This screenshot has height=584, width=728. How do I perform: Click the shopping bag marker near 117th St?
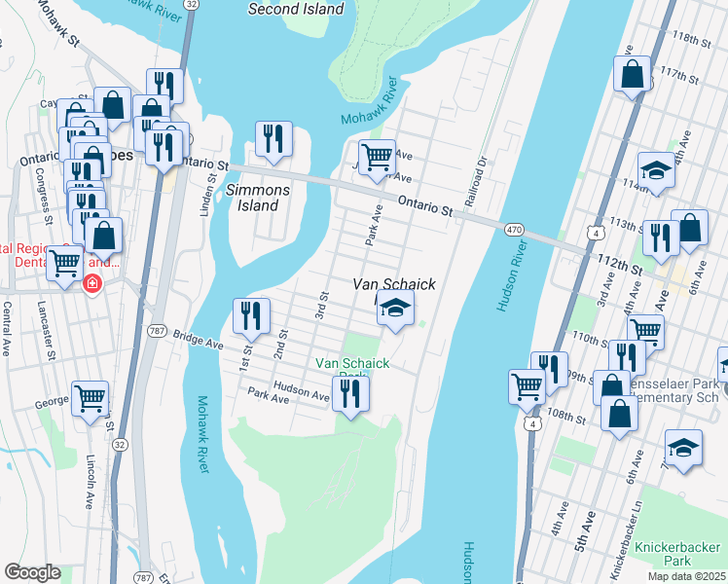tap(632, 76)
